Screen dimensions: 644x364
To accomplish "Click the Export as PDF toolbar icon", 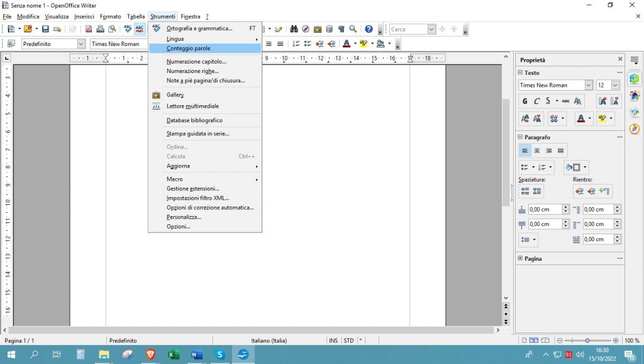I will (x=89, y=29).
